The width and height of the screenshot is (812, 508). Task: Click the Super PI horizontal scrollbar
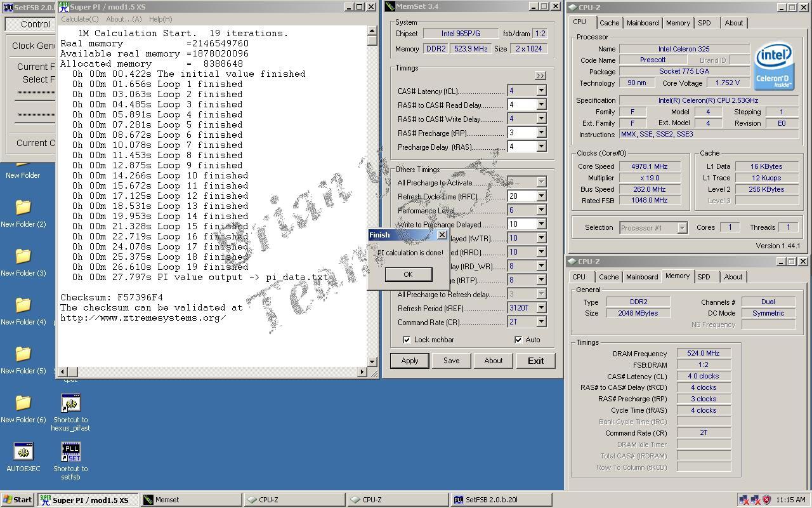pyautogui.click(x=213, y=371)
